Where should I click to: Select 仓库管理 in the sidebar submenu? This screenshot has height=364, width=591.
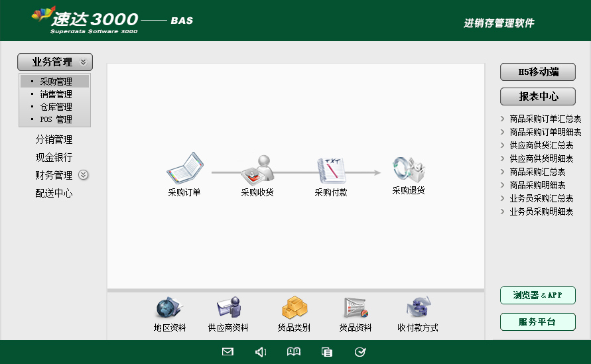[x=56, y=107]
